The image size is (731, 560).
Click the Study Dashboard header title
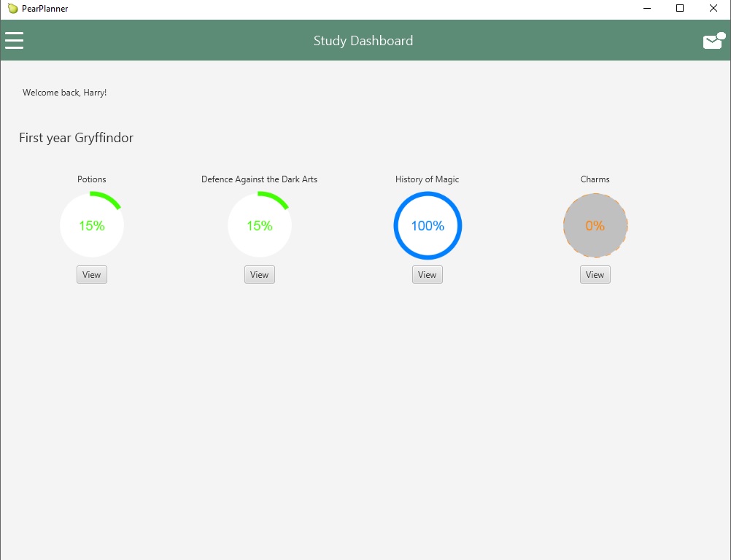[363, 41]
